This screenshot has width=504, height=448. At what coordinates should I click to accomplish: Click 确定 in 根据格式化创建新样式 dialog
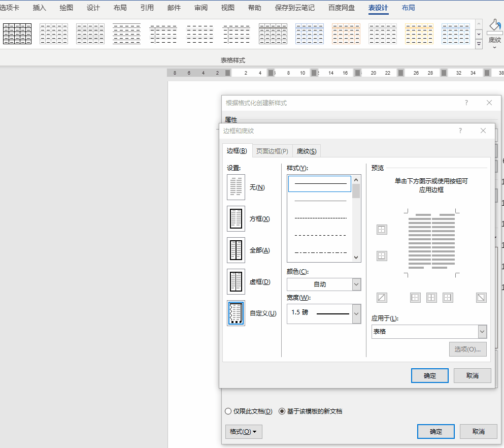436,432
